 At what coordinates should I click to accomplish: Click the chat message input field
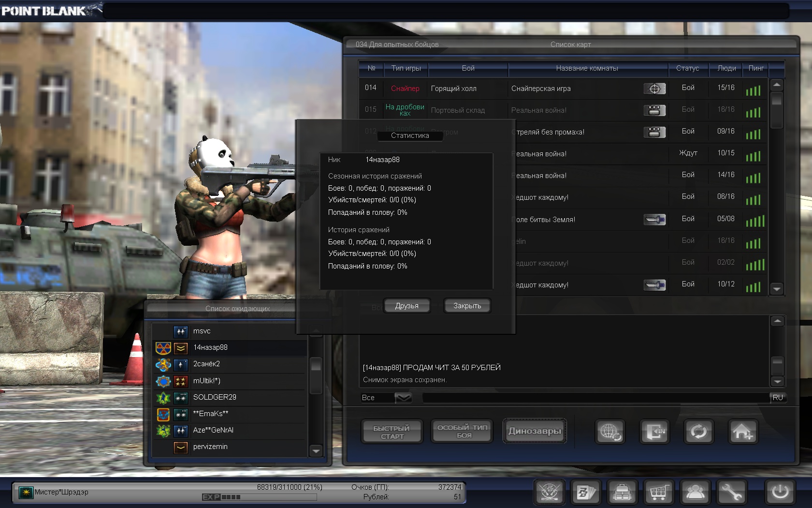click(595, 398)
